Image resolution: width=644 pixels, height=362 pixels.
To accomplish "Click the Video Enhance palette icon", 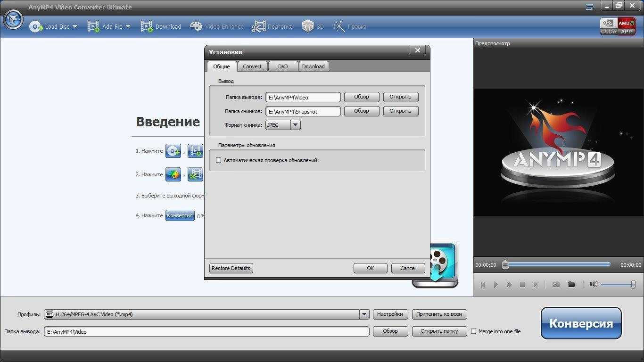I will click(196, 26).
